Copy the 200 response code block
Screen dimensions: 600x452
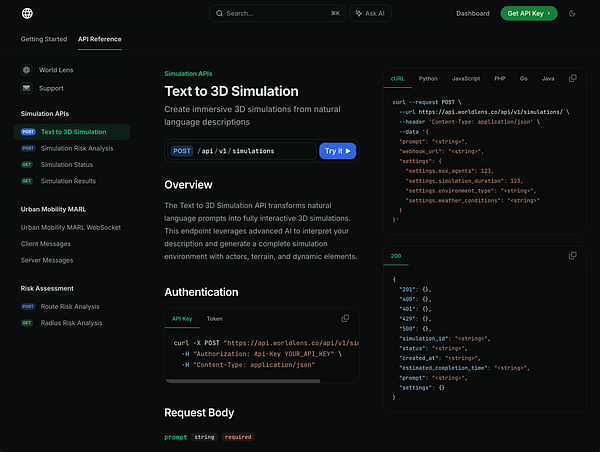click(x=572, y=256)
